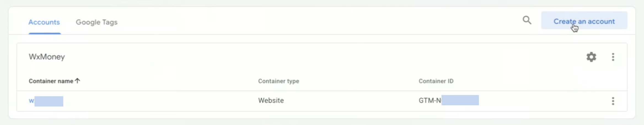Switch to the Google Tags tab
Image resolution: width=644 pixels, height=125 pixels.
pos(96,22)
